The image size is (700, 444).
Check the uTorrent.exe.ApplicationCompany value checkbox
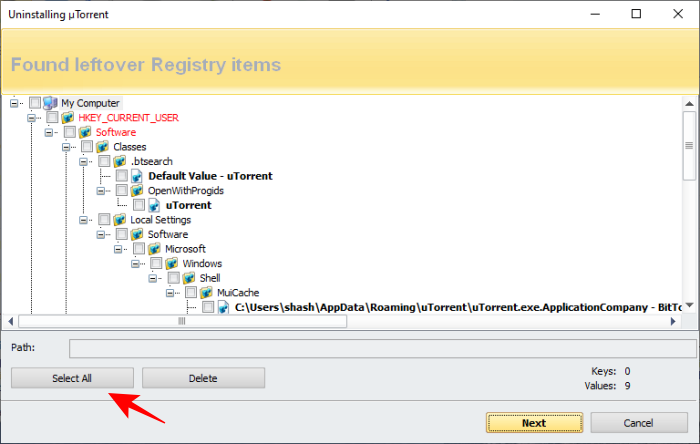pyautogui.click(x=208, y=307)
